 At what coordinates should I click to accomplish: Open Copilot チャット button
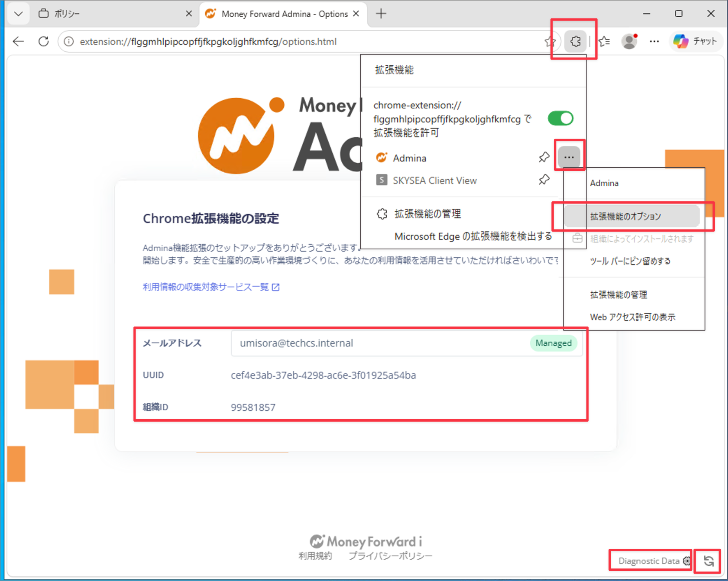(695, 41)
